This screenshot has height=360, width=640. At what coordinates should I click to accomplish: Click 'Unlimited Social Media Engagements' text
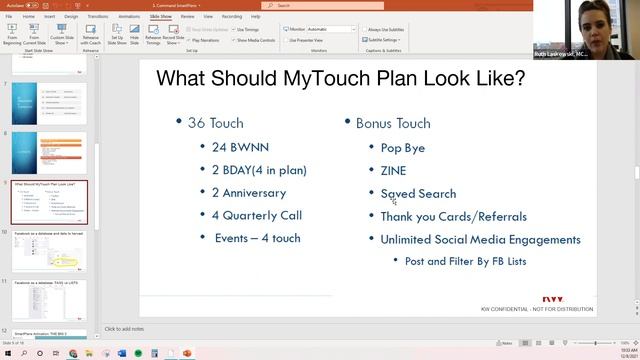coord(480,240)
